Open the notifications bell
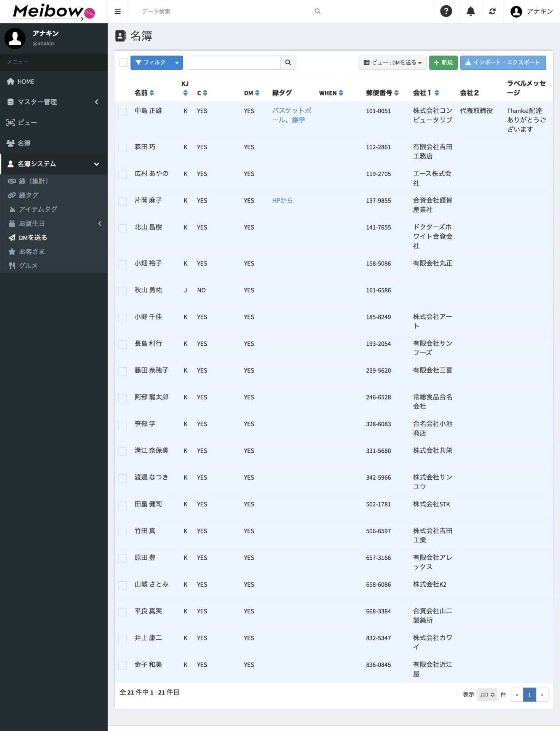This screenshot has width=560, height=731. [x=471, y=11]
